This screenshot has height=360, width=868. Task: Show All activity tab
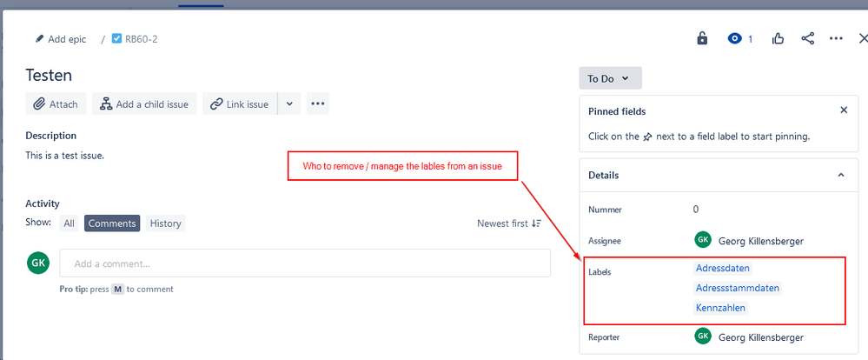[x=69, y=223]
